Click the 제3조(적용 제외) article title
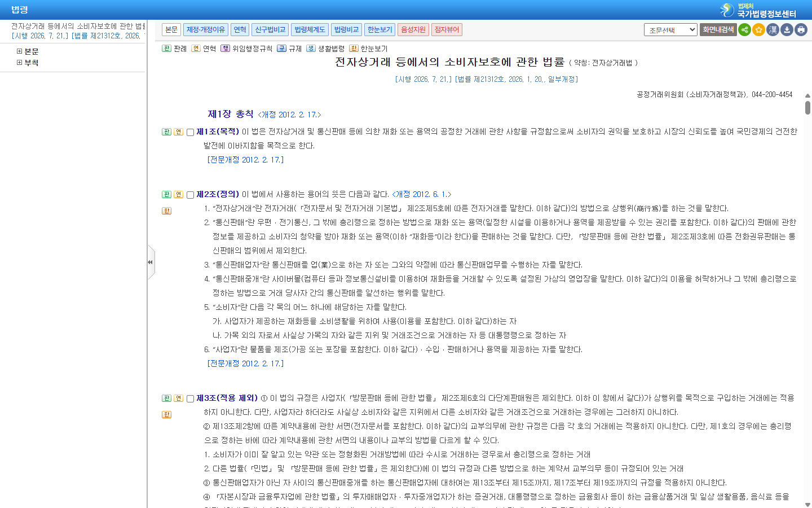This screenshot has height=508, width=812. click(227, 398)
